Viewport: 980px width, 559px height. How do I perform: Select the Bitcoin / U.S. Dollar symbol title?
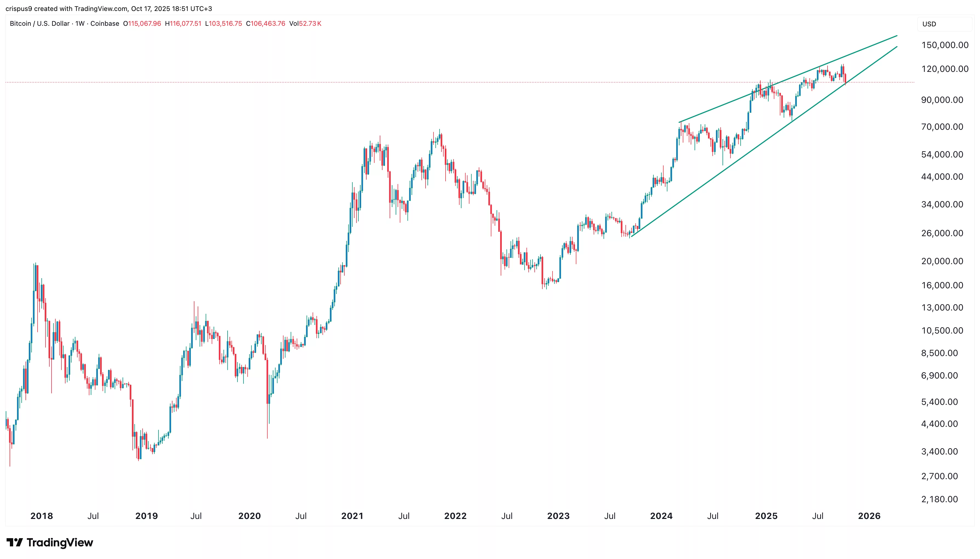click(39, 23)
